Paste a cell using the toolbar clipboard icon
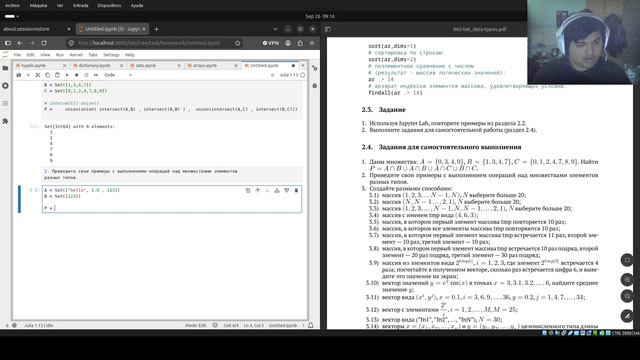Viewport: 640px width, 360px height. 57,75
